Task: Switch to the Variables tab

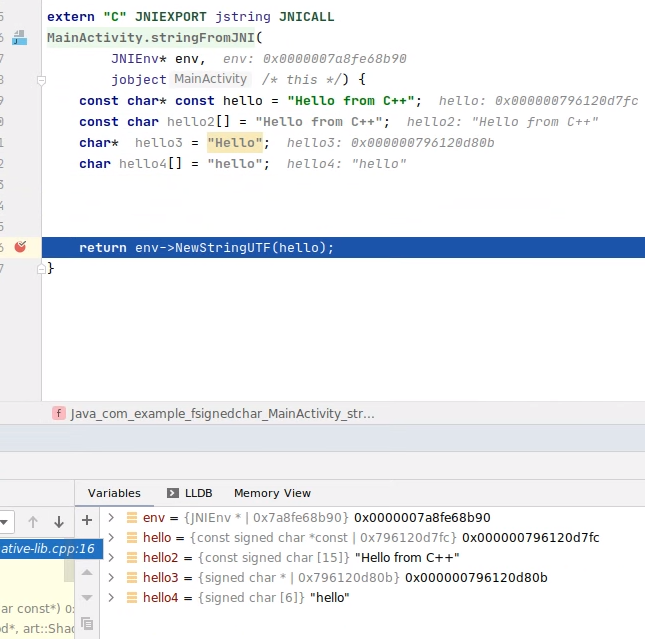Action: [x=114, y=493]
